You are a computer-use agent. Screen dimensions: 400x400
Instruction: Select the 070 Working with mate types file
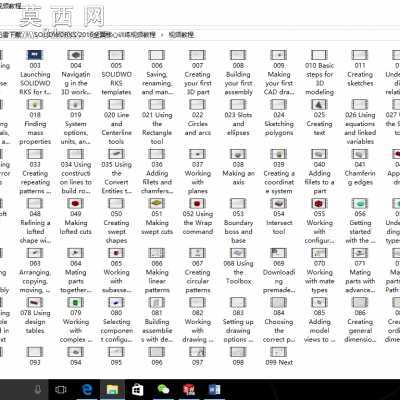tap(319, 271)
